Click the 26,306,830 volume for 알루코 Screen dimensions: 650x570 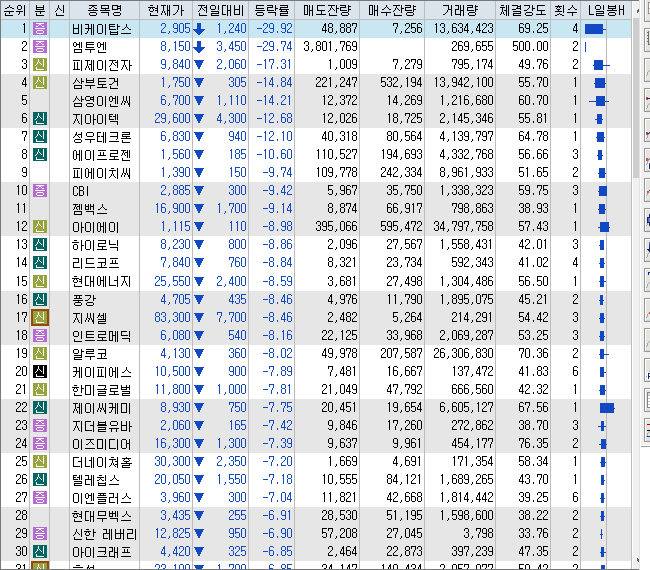pos(463,354)
